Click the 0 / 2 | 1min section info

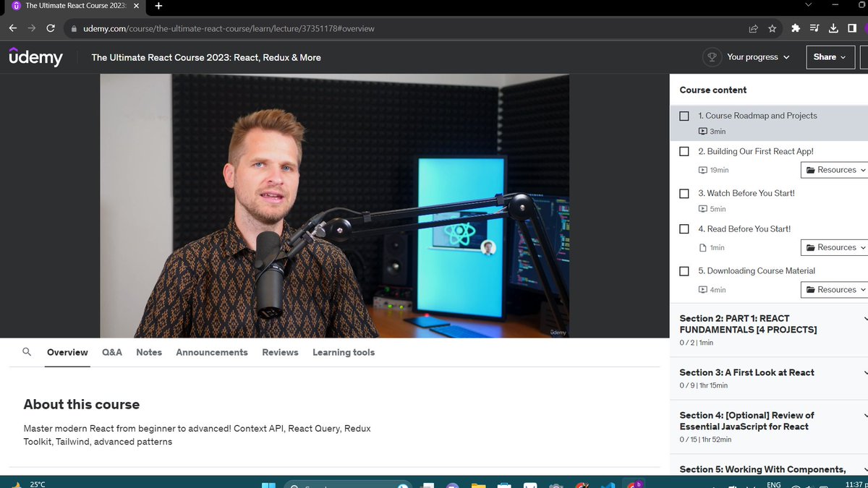pyautogui.click(x=696, y=343)
